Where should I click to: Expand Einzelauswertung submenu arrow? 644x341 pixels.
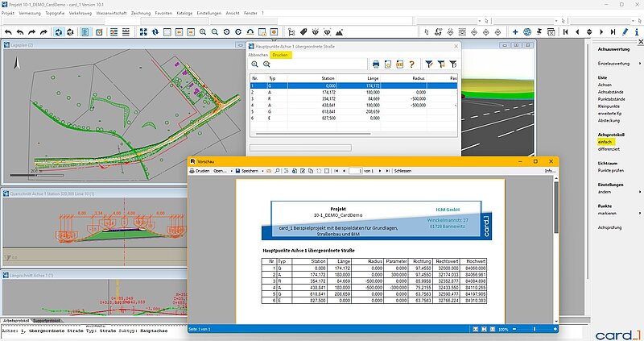tap(640, 64)
